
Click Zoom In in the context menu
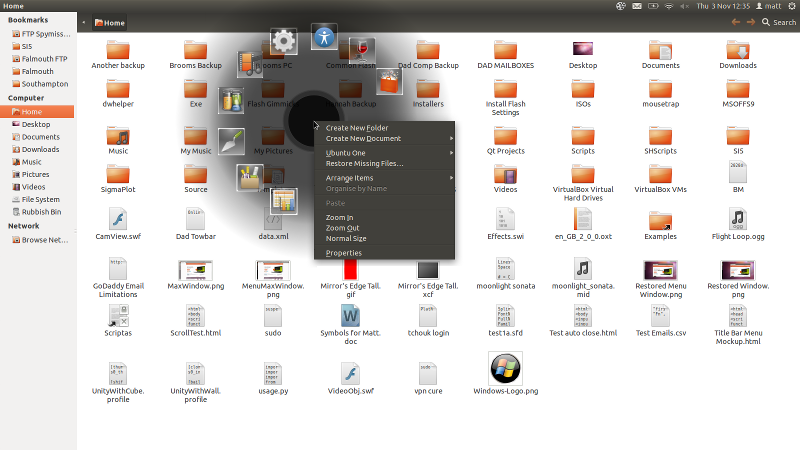click(339, 217)
